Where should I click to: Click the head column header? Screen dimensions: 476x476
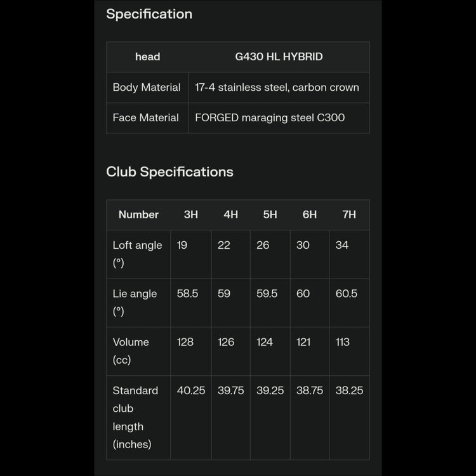point(147,57)
